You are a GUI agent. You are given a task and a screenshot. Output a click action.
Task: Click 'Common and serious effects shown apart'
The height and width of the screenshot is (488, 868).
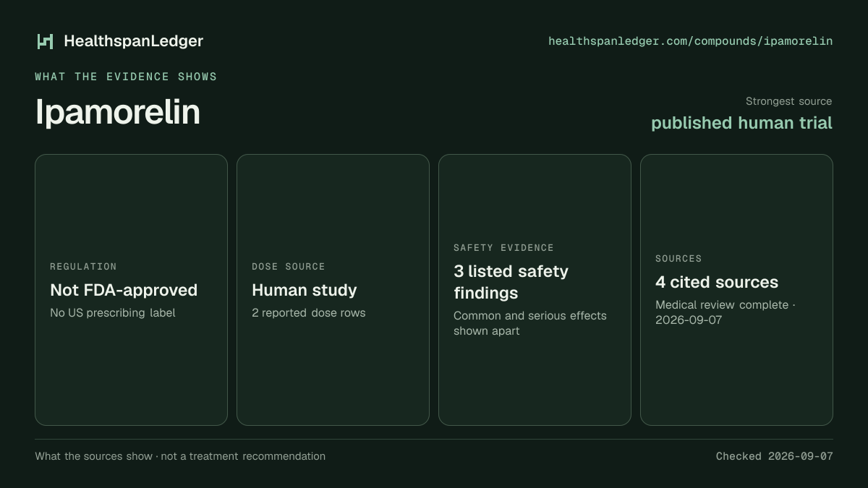coord(530,323)
